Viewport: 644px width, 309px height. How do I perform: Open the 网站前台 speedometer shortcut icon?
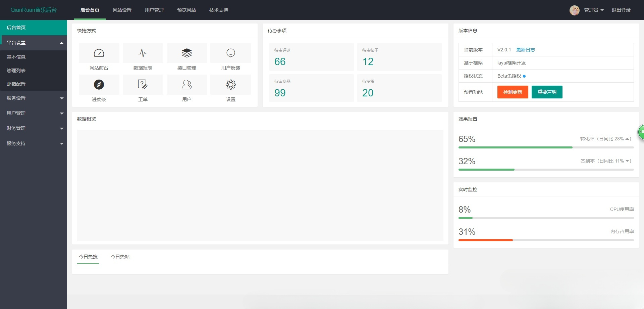point(99,53)
